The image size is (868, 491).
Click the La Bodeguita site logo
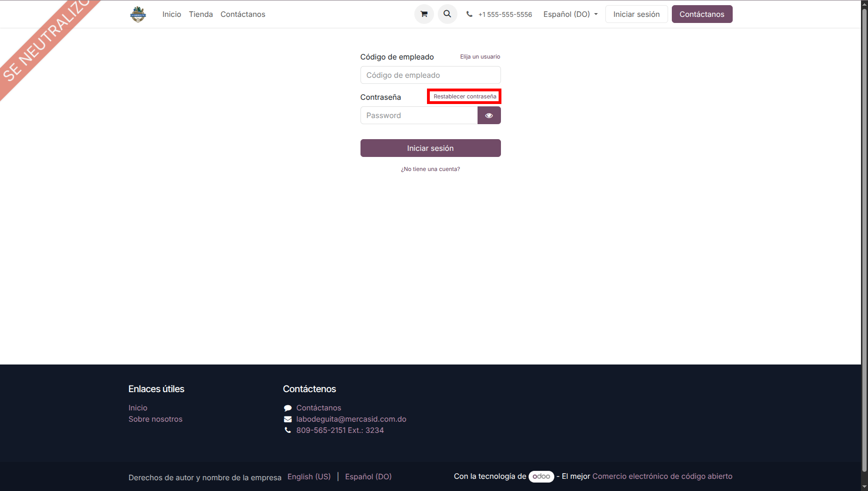click(138, 14)
